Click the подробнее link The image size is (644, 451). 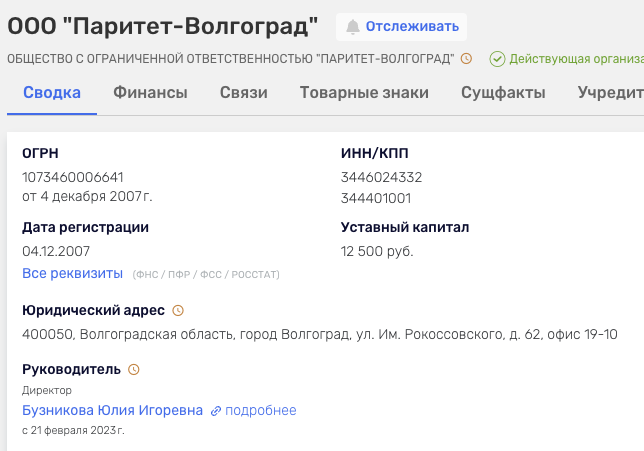click(260, 411)
